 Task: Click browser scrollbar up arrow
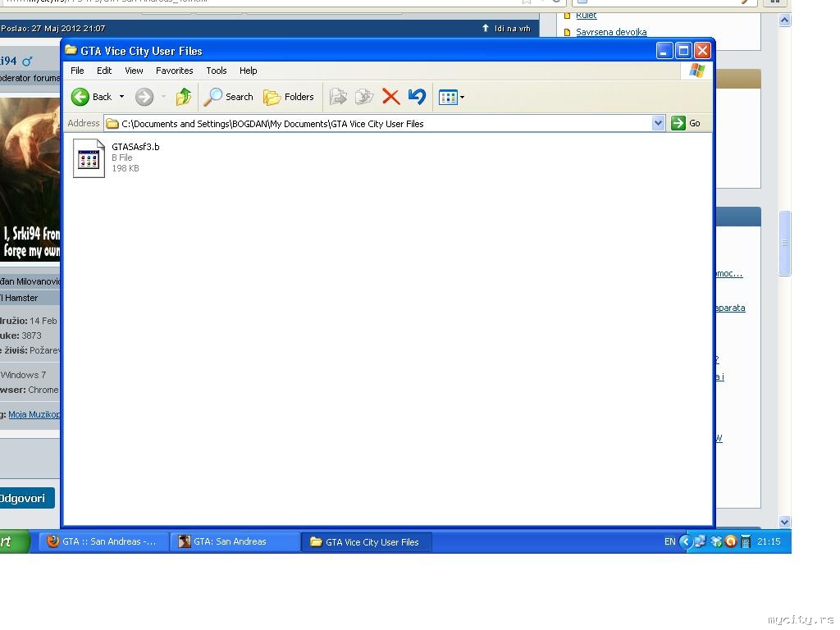point(784,21)
